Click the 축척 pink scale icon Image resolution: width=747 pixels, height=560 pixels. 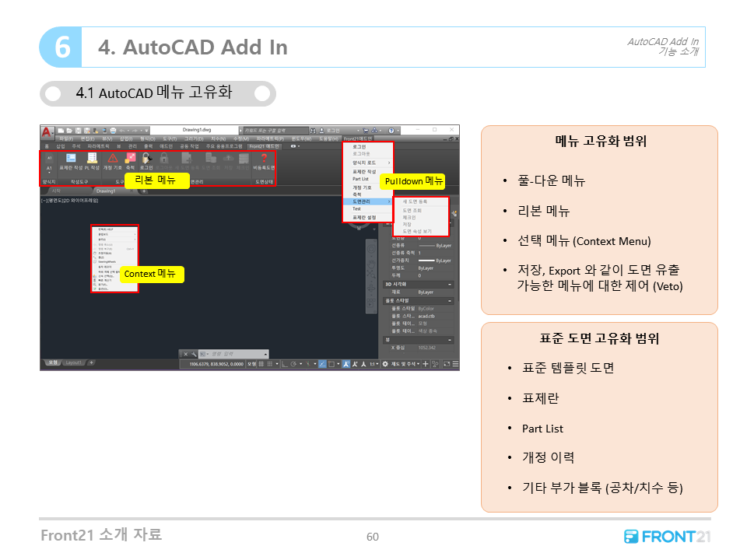(x=130, y=158)
